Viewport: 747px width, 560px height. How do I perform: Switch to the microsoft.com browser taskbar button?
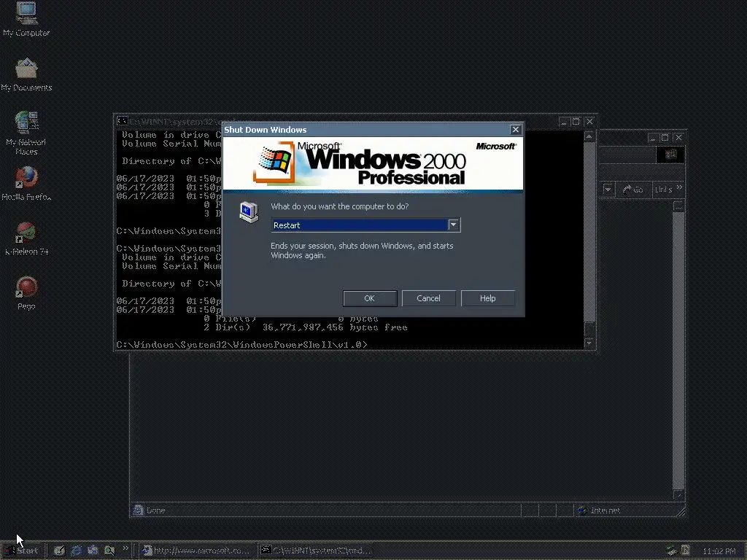(x=197, y=551)
